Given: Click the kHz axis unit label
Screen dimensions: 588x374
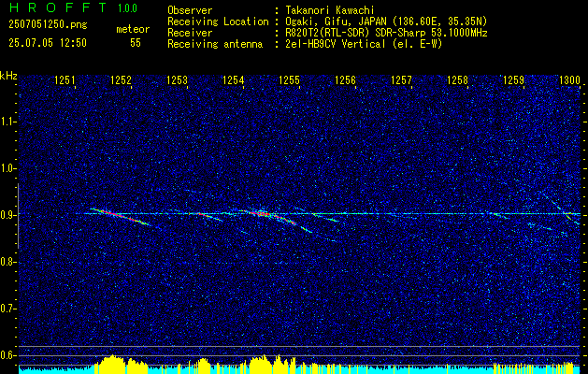Looking at the screenshot, I should 8,76.
